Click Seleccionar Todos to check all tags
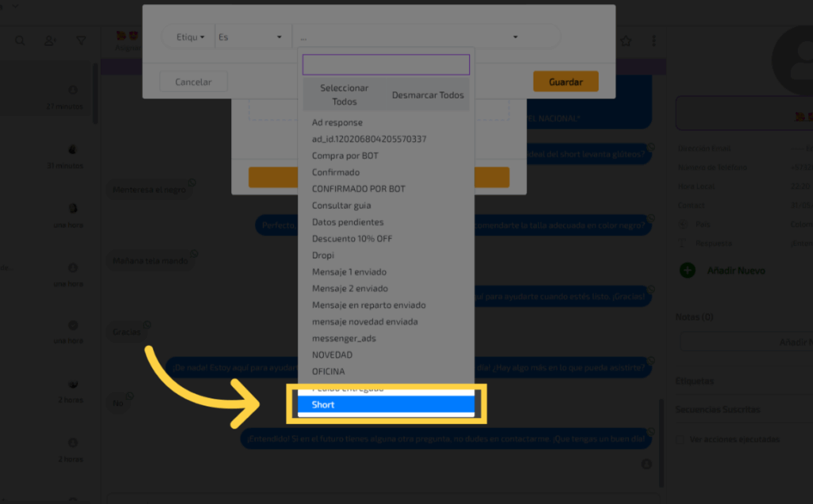 click(344, 95)
